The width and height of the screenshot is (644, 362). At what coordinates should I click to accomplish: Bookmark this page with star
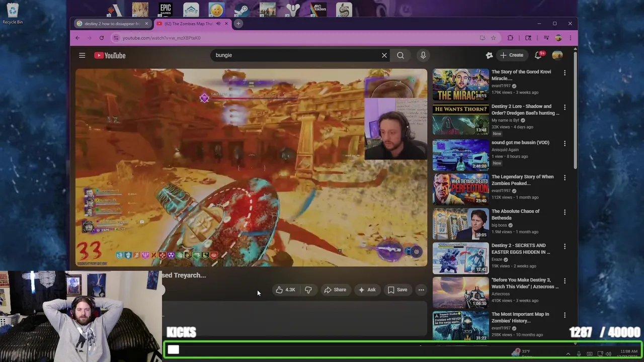(494, 38)
